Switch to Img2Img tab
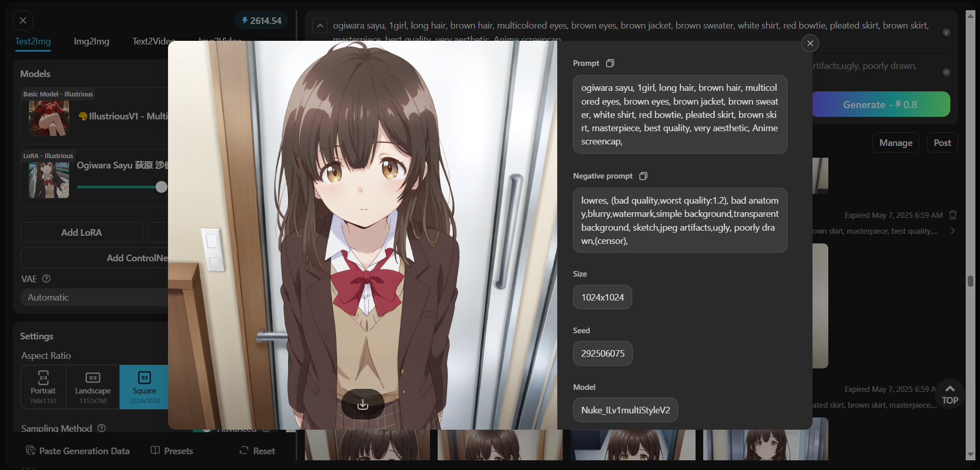This screenshot has height=470, width=980. coord(91,41)
